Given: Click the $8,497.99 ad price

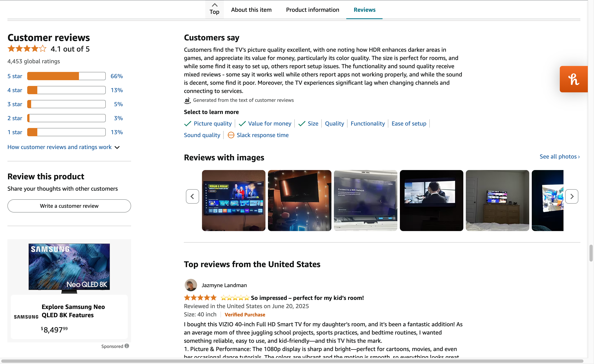Looking at the screenshot, I should [54, 330].
